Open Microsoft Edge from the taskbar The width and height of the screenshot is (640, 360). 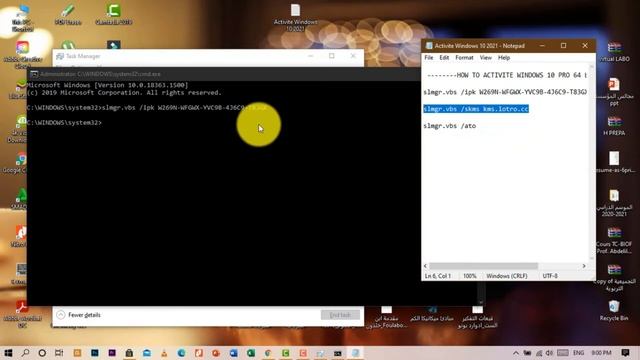(182, 353)
